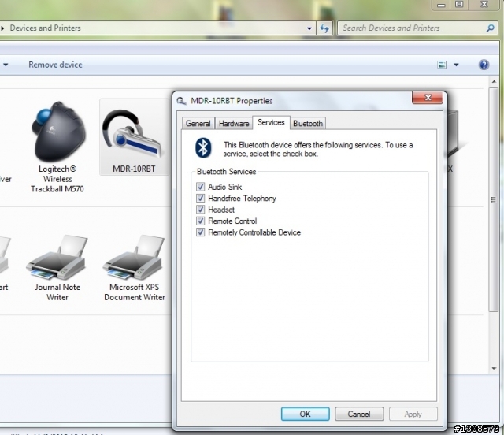Screen dimensions: 504x435
Task: Select the Journal Note Writer printer
Action: coord(57,268)
